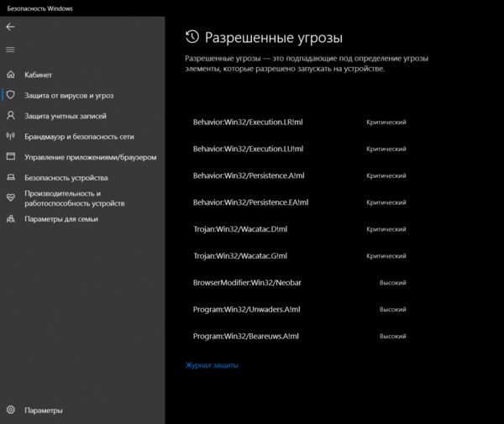Select Параметры для семьи menu item
The image size is (504, 424).
point(61,219)
